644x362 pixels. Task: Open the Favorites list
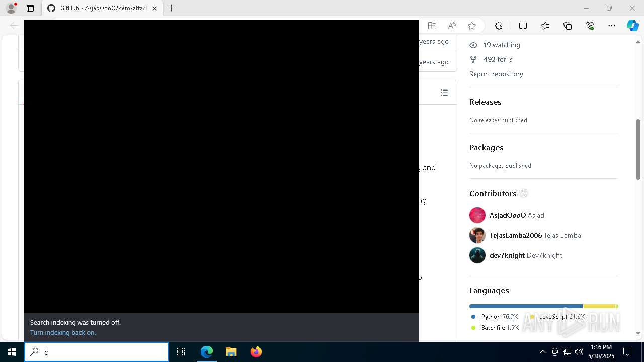coord(545,26)
